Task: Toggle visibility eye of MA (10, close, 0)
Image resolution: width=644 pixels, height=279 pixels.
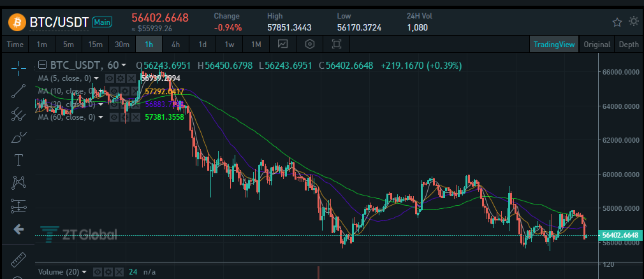Action: pyautogui.click(x=113, y=91)
